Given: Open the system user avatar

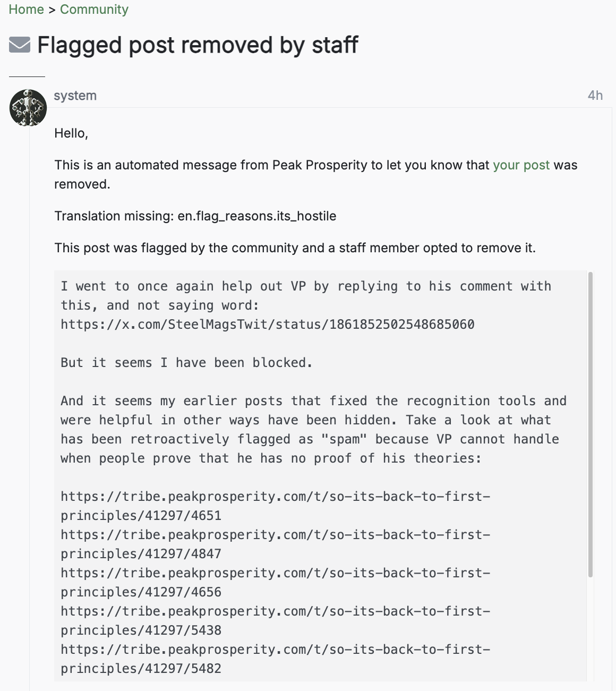Looking at the screenshot, I should (28, 107).
